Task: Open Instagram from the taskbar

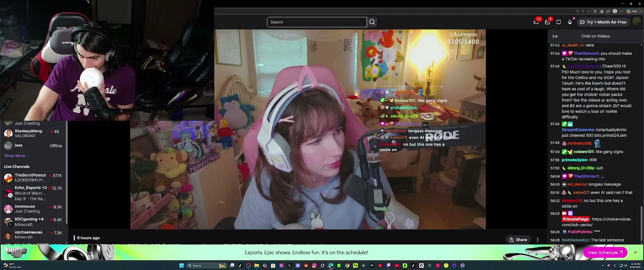Action: [314, 265]
